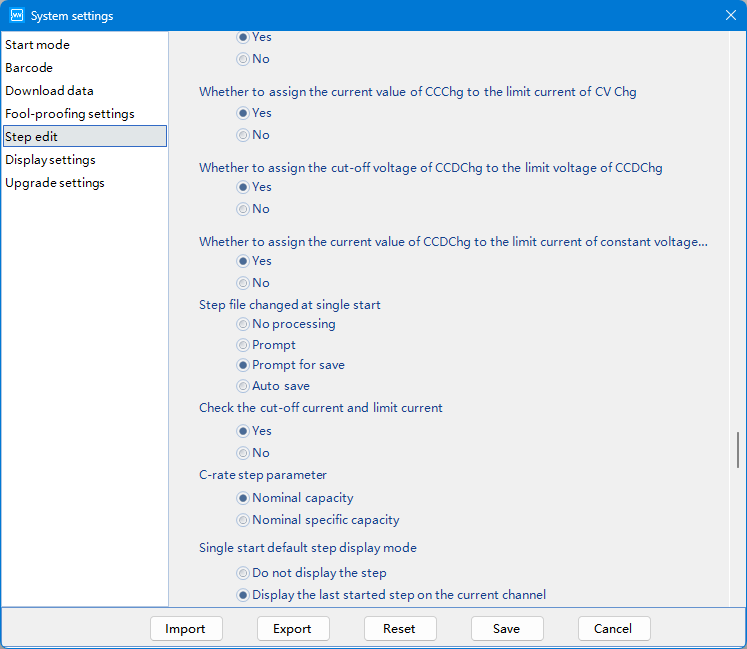Click the Export button
This screenshot has height=649, width=747.
[293, 629]
